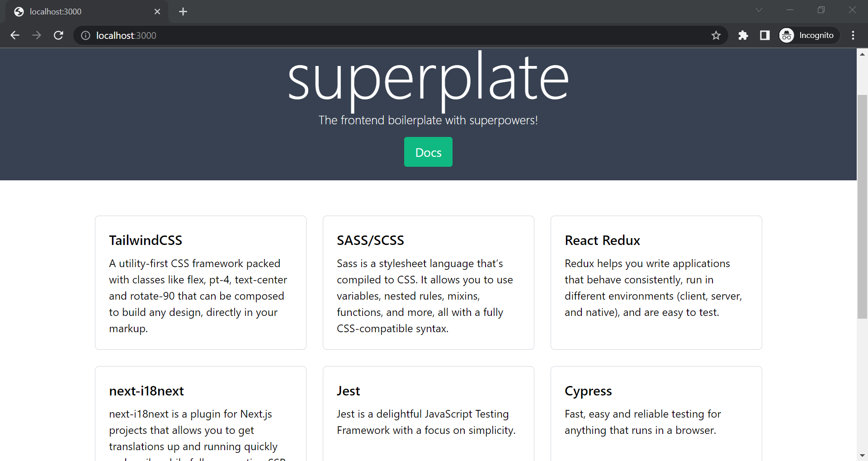The width and height of the screenshot is (868, 461).
Task: Open the SASS/SCSS card
Action: pyautogui.click(x=428, y=282)
